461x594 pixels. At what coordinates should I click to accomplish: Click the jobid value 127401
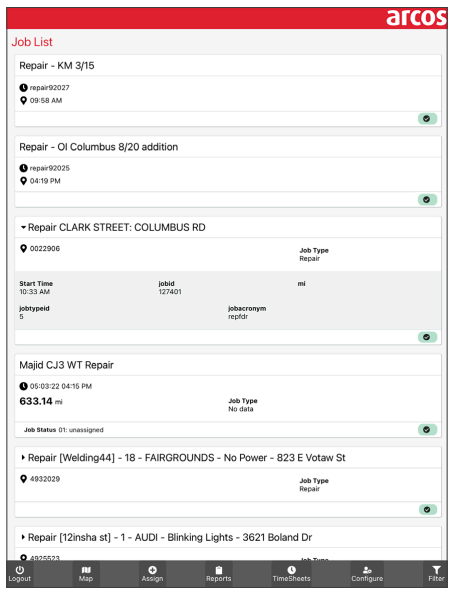170,292
